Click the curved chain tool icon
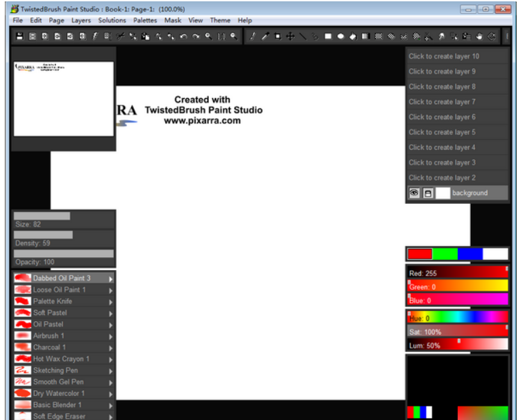520x420 pixels. click(315, 36)
